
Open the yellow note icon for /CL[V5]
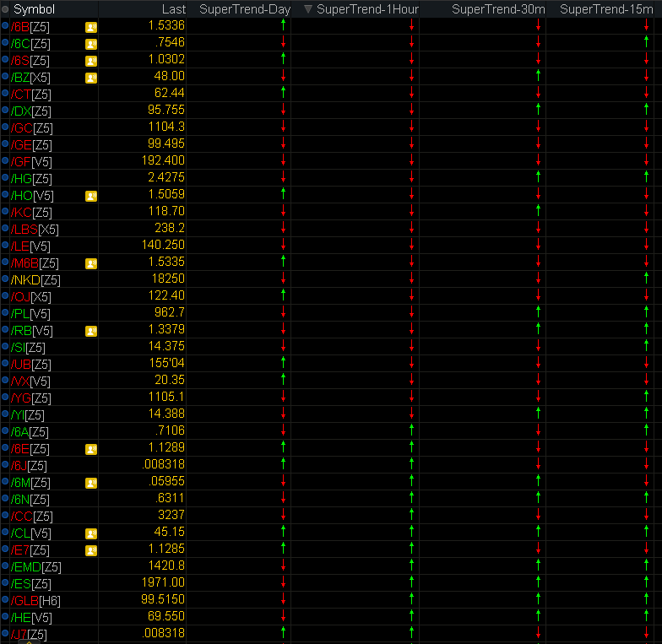tap(91, 533)
